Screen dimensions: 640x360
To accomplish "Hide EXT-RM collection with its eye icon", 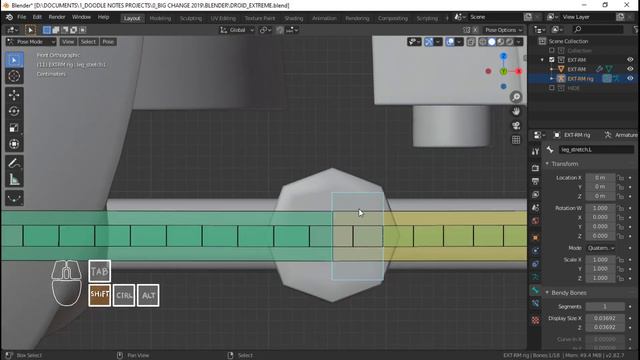I will point(630,60).
